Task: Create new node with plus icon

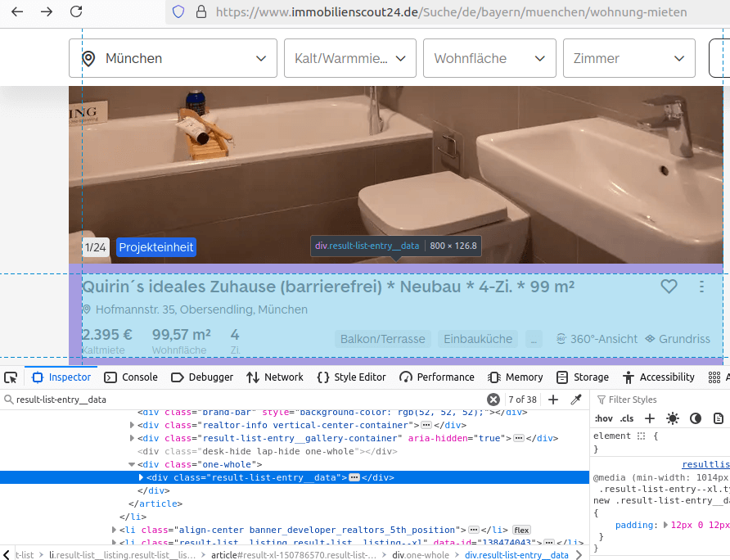Action: tap(553, 400)
